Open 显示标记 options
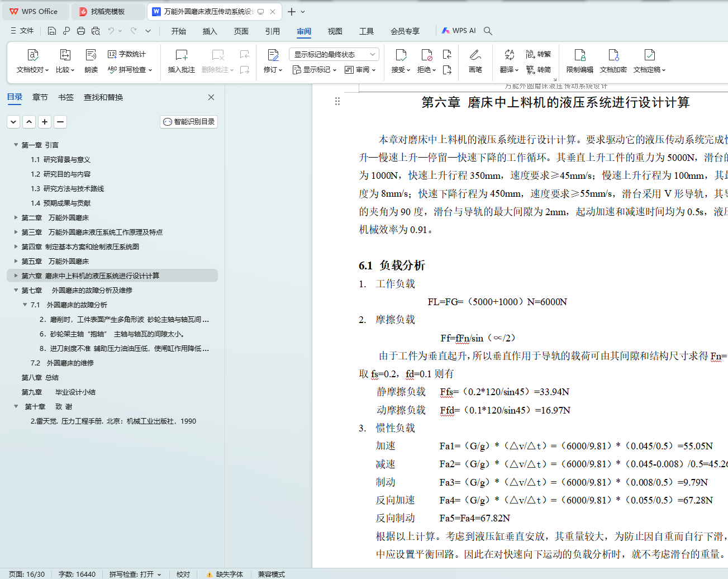The width and height of the screenshot is (728, 579). [x=315, y=70]
